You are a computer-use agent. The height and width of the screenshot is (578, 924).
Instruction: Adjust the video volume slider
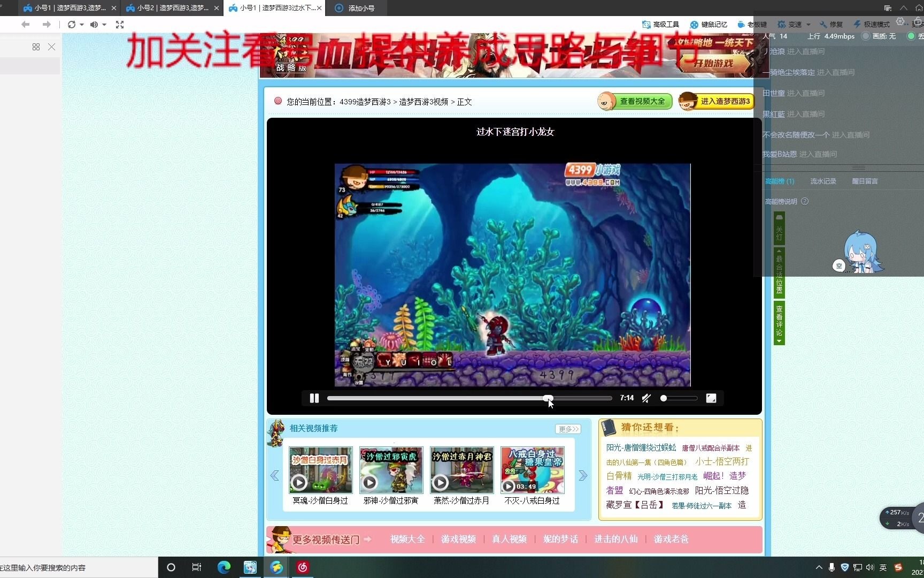click(x=679, y=398)
